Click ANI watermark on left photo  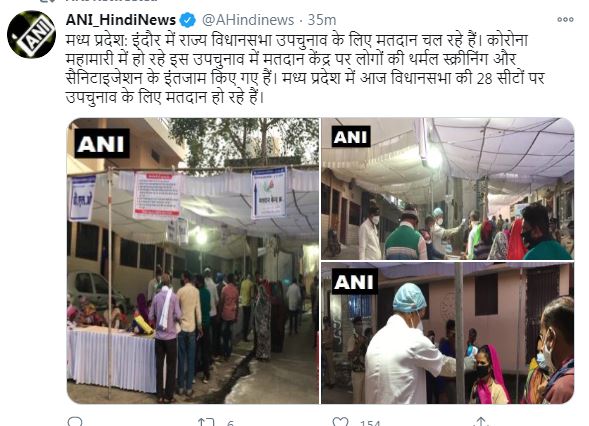pos(102,144)
